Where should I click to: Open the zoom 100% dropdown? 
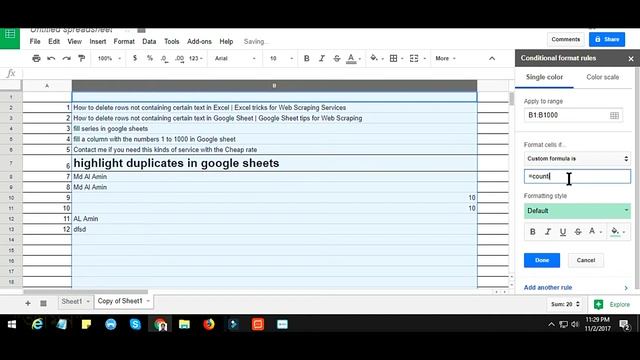(x=109, y=58)
